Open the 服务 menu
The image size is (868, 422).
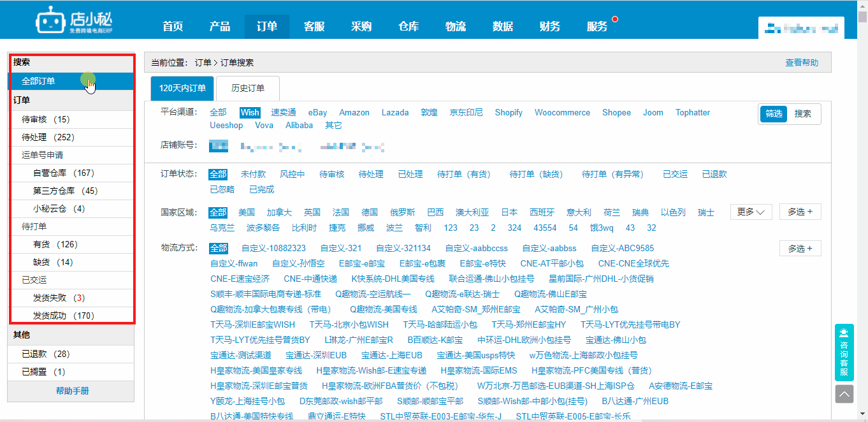(597, 26)
